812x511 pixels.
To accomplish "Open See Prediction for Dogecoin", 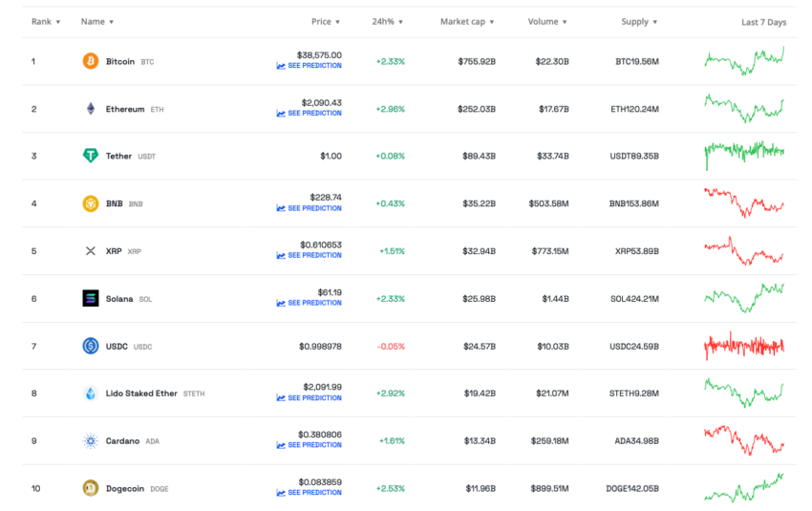I will click(310, 493).
